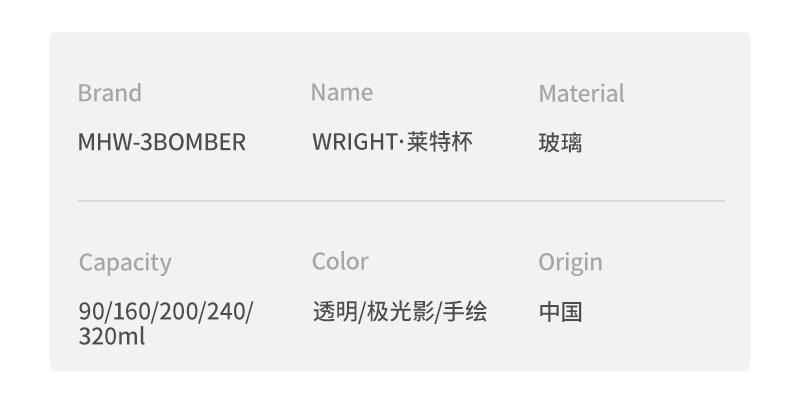The height and width of the screenshot is (405, 790).
Task: Click the Brand label
Action: pyautogui.click(x=109, y=93)
